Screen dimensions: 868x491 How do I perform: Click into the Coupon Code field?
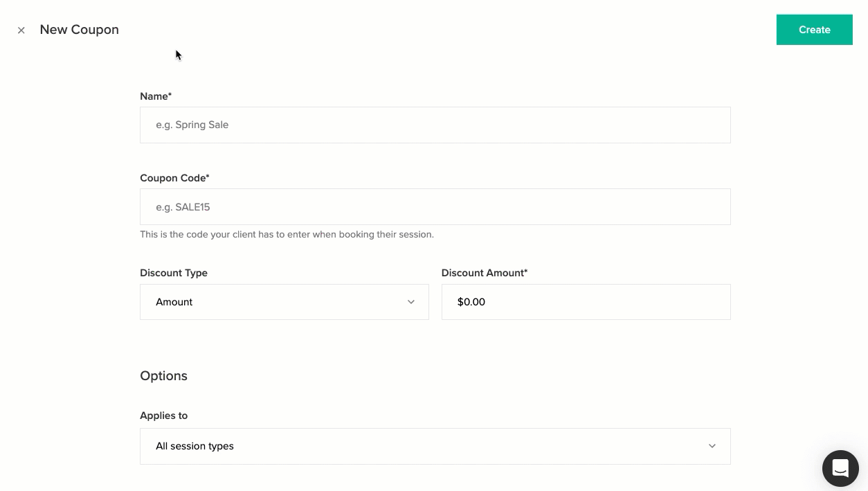[x=435, y=207]
